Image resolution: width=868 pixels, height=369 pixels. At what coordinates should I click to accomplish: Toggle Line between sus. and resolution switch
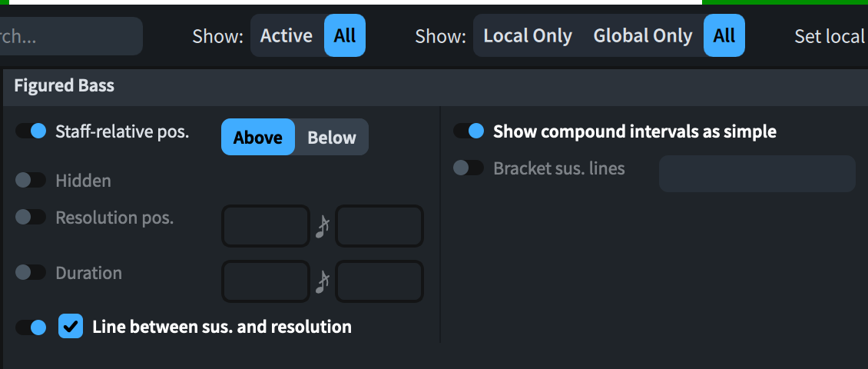click(x=31, y=327)
